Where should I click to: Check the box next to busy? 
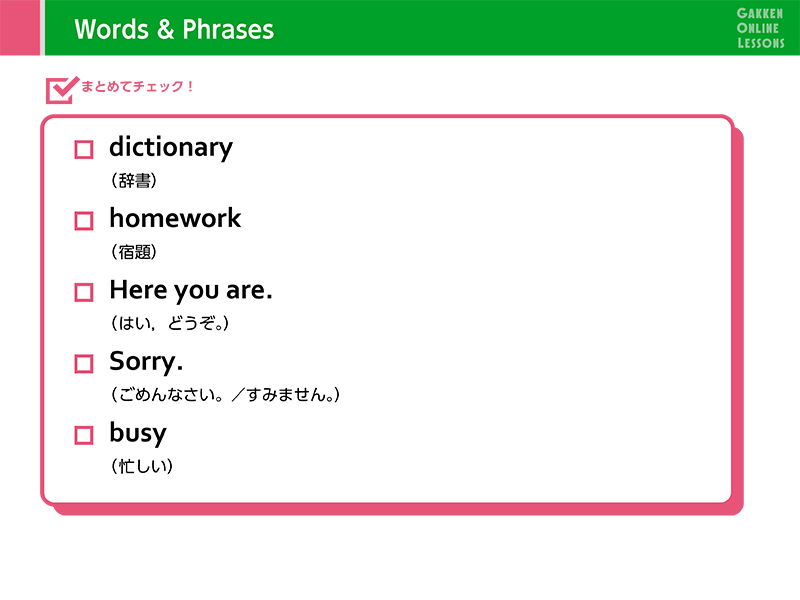coord(84,436)
